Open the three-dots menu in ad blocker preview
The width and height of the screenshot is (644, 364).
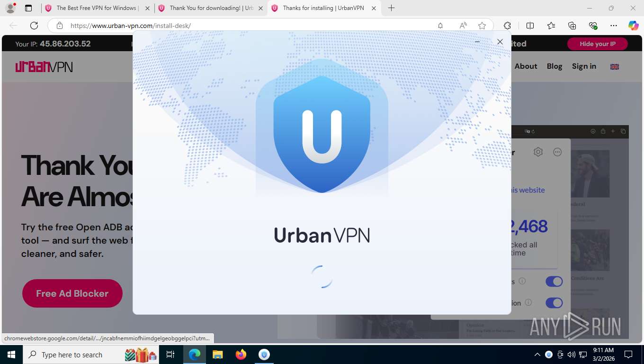click(x=557, y=152)
